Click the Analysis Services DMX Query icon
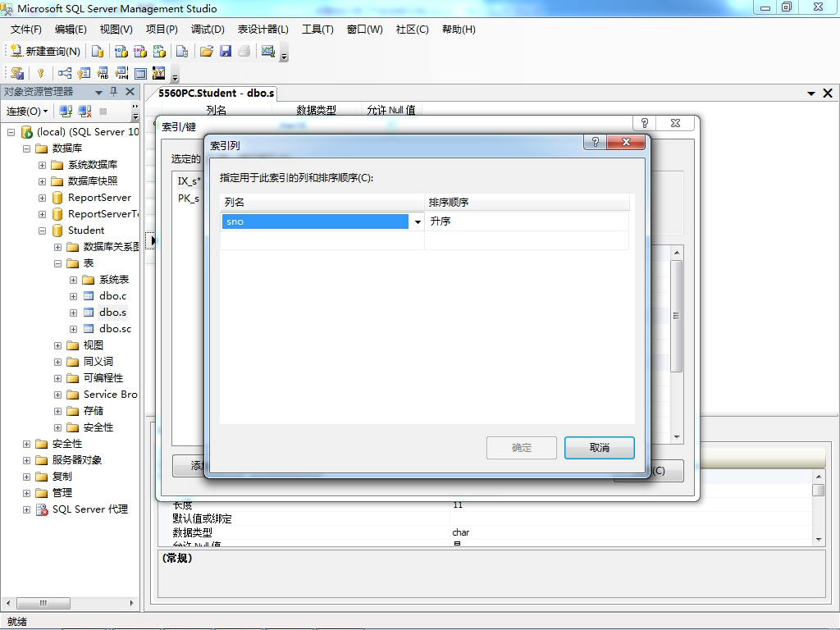Image resolution: width=840 pixels, height=630 pixels. pos(140,51)
